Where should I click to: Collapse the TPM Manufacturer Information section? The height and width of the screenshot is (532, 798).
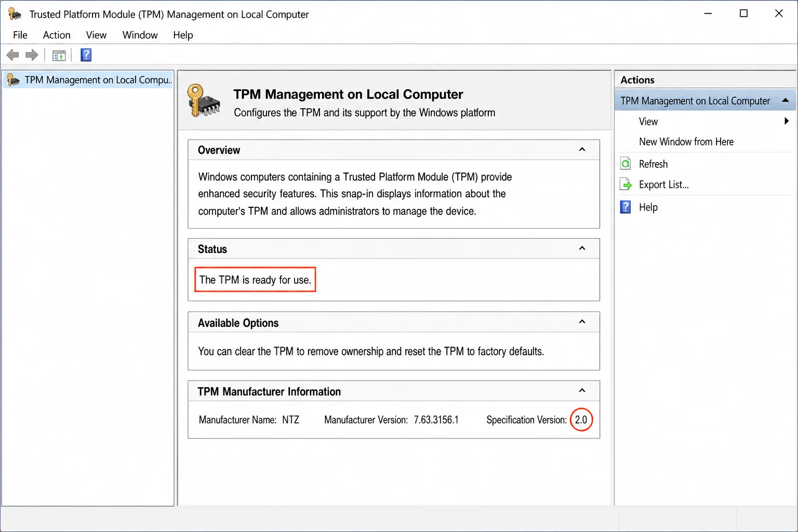(582, 391)
